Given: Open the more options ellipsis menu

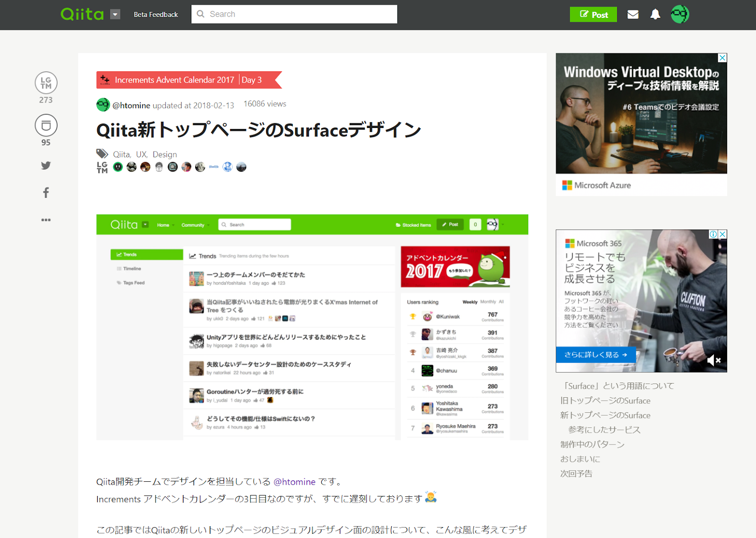Looking at the screenshot, I should (46, 220).
